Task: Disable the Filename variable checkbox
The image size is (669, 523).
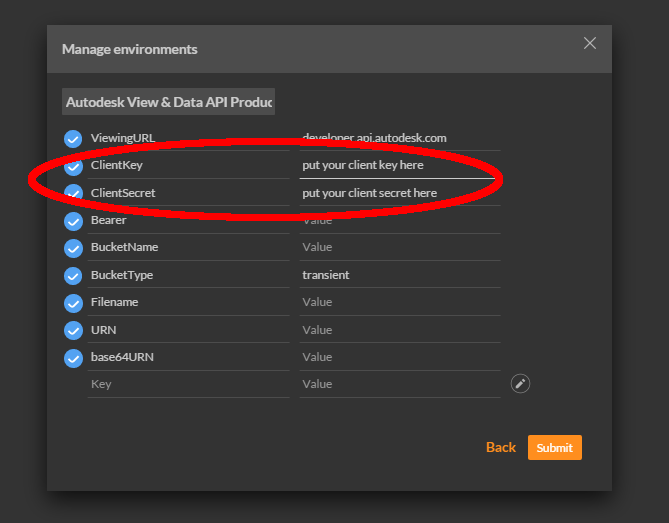Action: (x=73, y=303)
